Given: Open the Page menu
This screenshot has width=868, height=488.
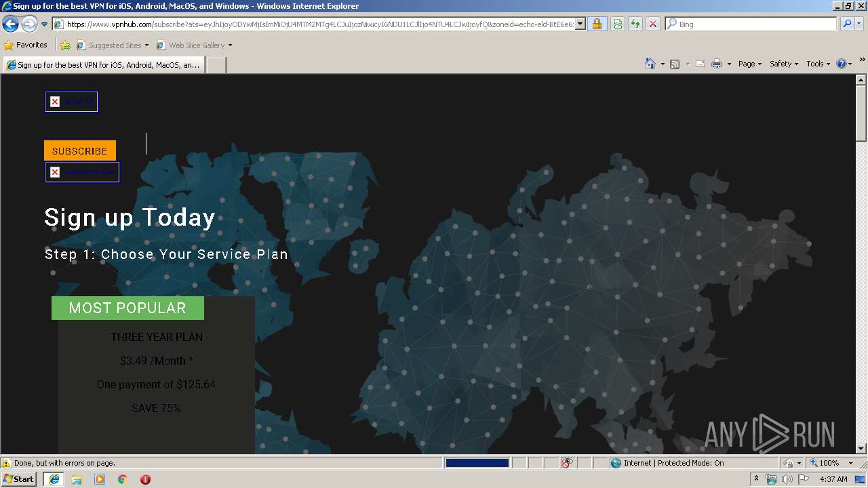Looking at the screenshot, I should 750,64.
